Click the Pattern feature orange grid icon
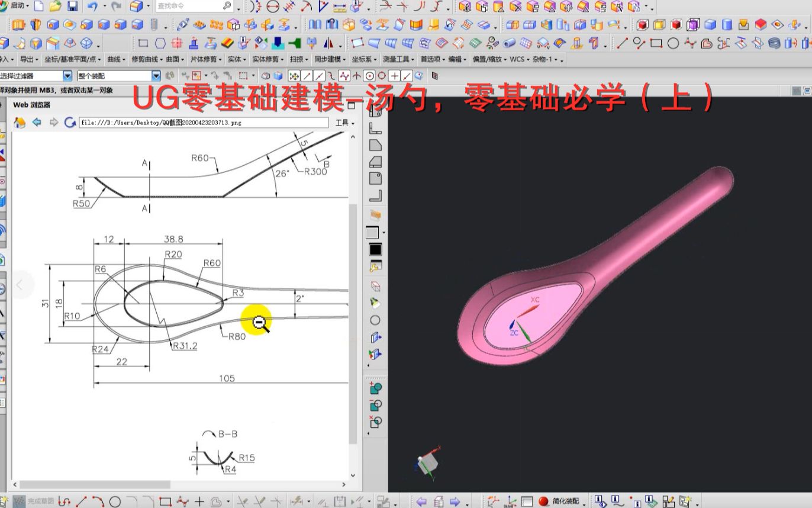812x508 pixels. (x=217, y=25)
